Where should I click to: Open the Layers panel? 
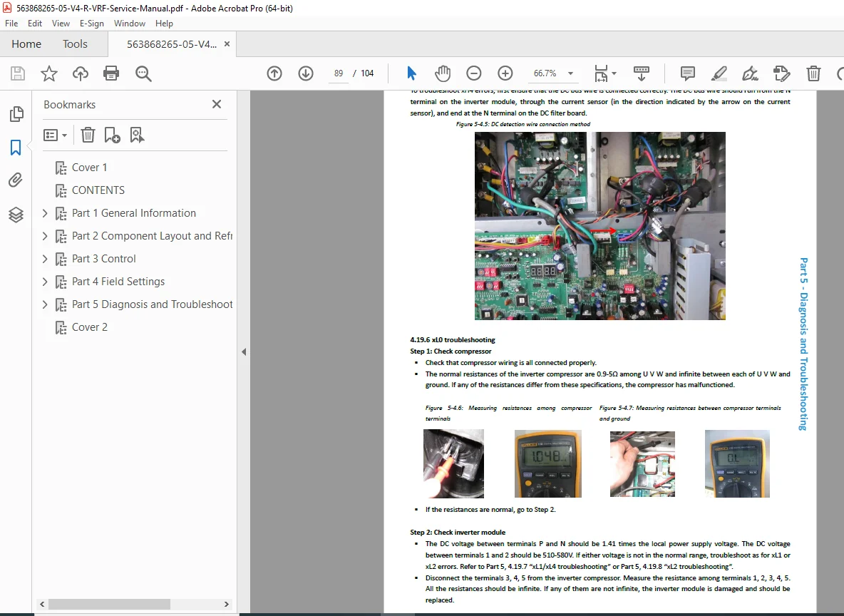tap(16, 215)
